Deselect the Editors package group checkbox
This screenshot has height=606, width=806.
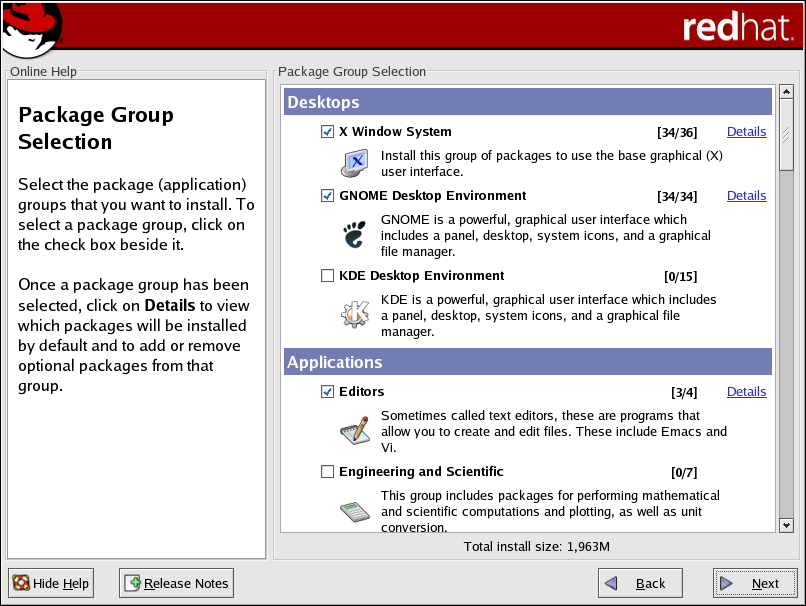pyautogui.click(x=327, y=392)
